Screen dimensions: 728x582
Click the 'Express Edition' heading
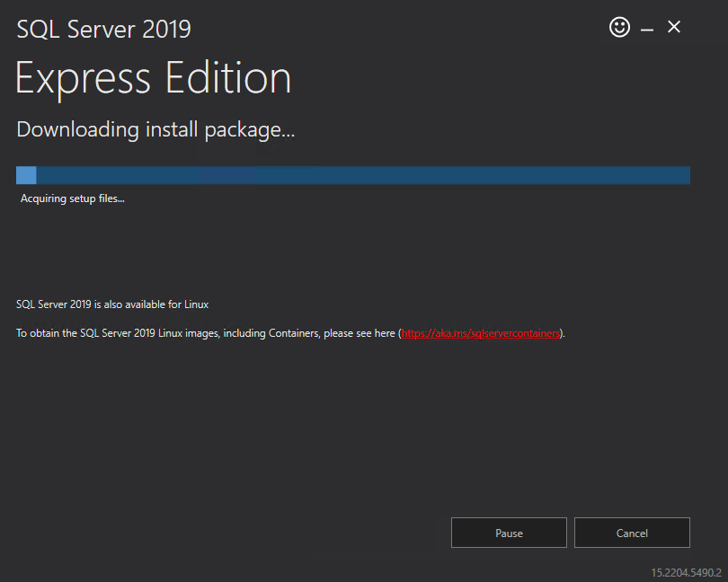(x=153, y=78)
